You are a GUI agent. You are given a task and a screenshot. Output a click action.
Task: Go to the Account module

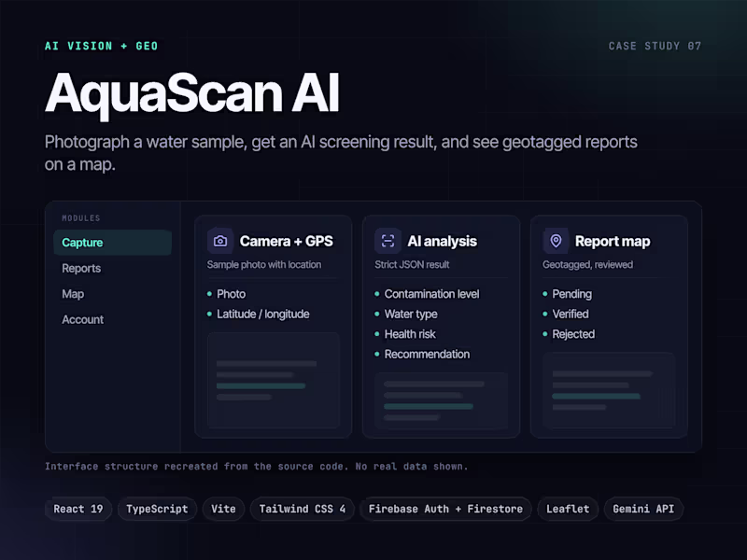82,319
